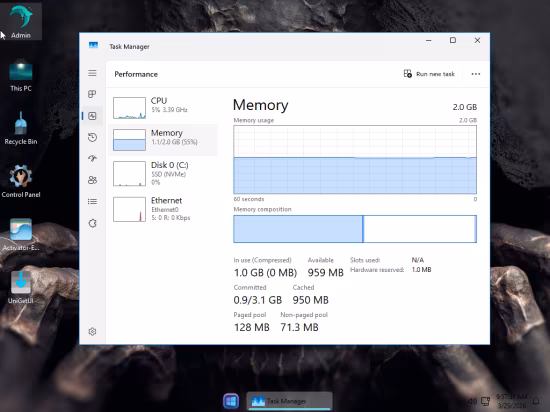This screenshot has width=550, height=412.
Task: Open the three-dot more options menu
Action: (x=476, y=74)
